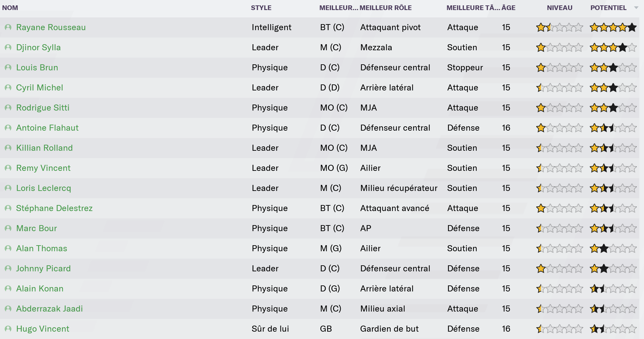Click the player icon next to Louis Brun
The image size is (644, 339).
pos(8,68)
